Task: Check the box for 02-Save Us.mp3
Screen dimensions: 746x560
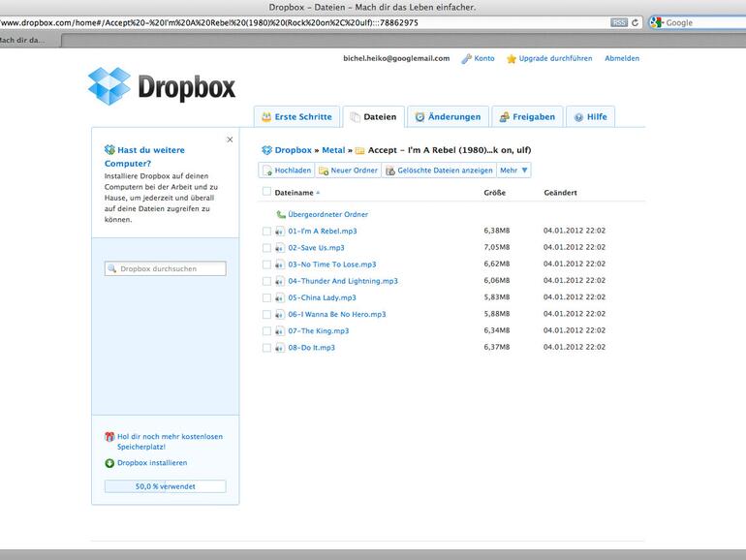Action: pos(266,248)
